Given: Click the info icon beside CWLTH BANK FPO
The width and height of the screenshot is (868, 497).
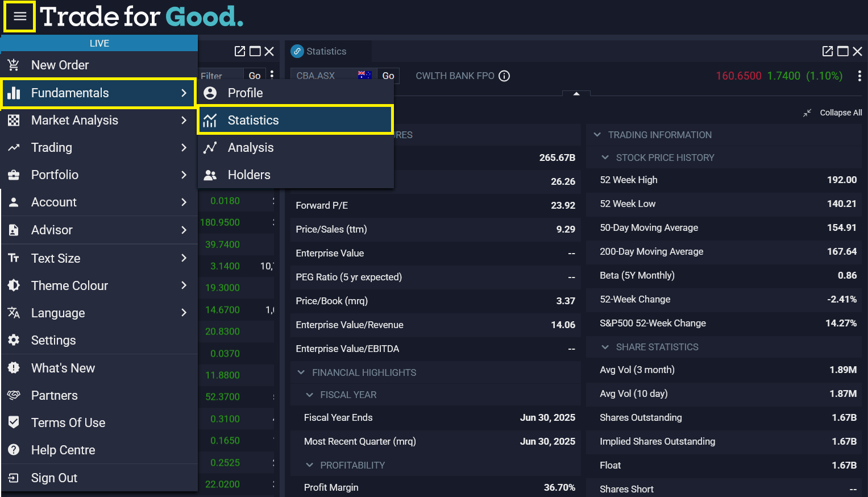Looking at the screenshot, I should click(504, 76).
